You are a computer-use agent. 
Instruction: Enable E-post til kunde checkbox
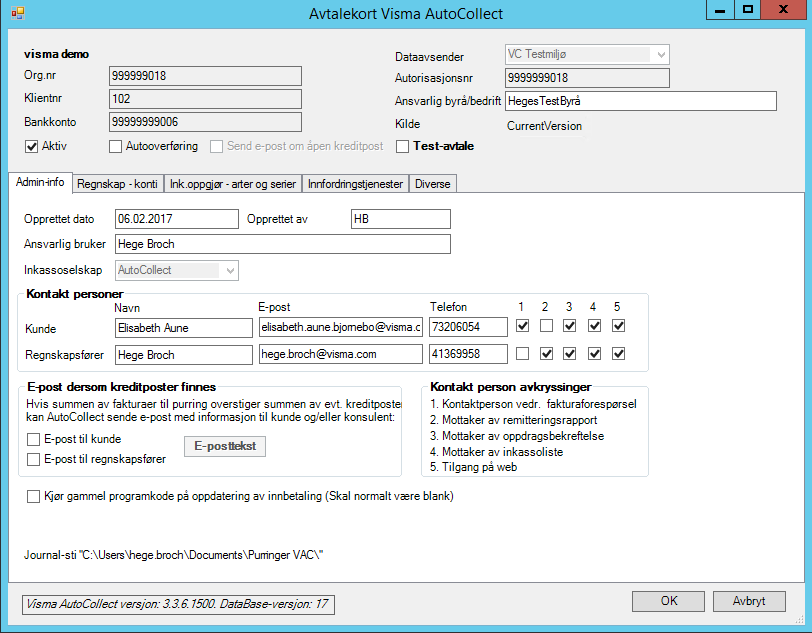coord(33,440)
